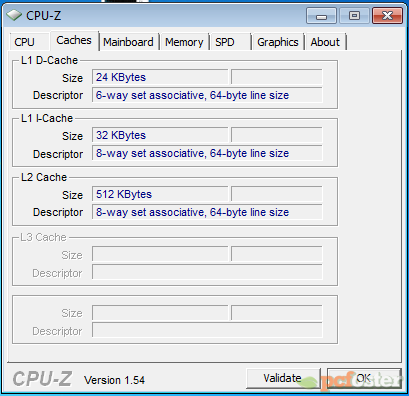Click the CPU-Z title bar icon
409x396 pixels.
14,15
